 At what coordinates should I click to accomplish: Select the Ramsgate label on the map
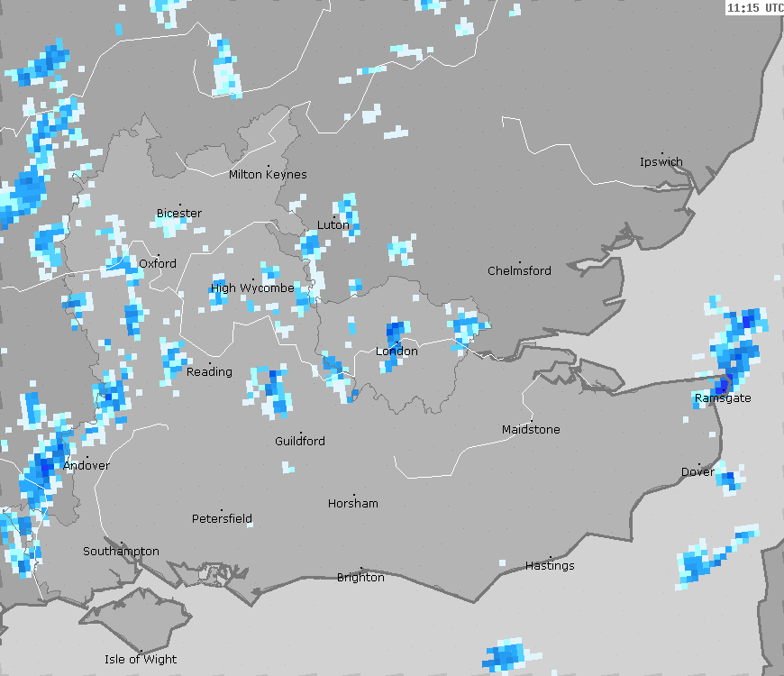point(723,398)
